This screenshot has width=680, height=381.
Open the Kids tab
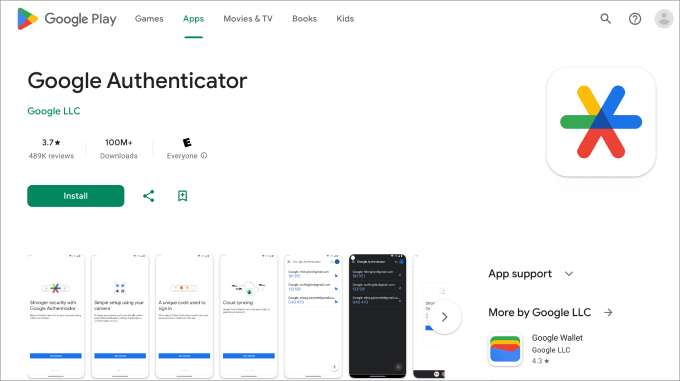[345, 19]
